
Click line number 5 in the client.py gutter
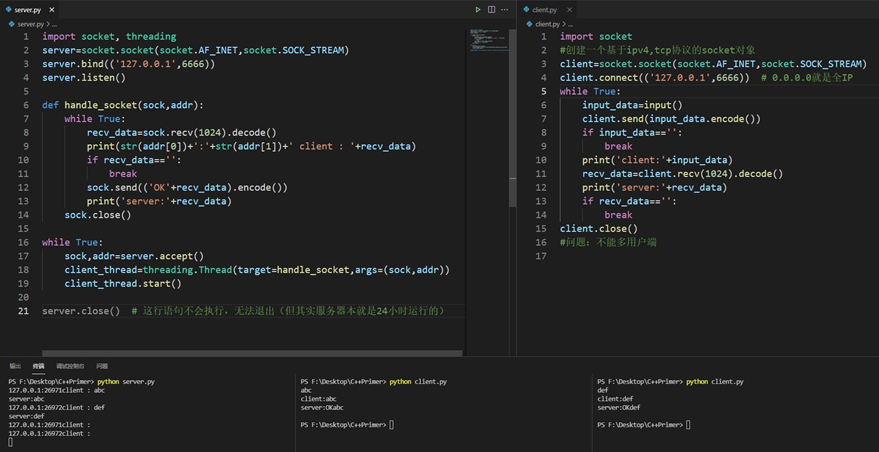pos(544,91)
